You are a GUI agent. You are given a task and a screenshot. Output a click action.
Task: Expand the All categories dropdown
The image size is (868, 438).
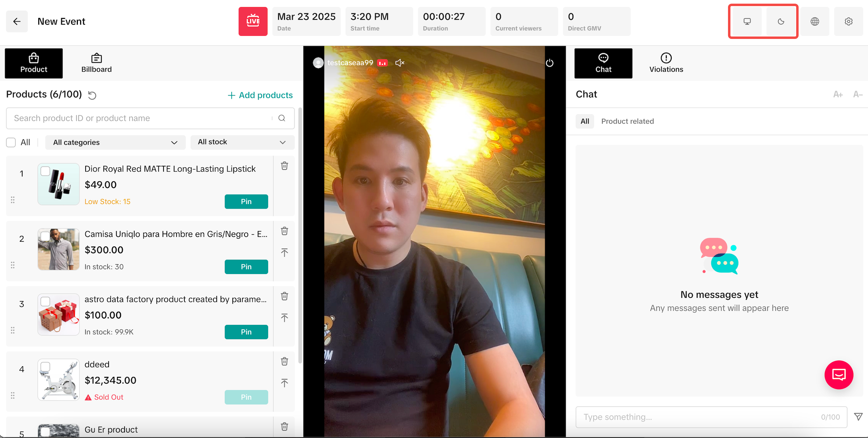coord(115,142)
